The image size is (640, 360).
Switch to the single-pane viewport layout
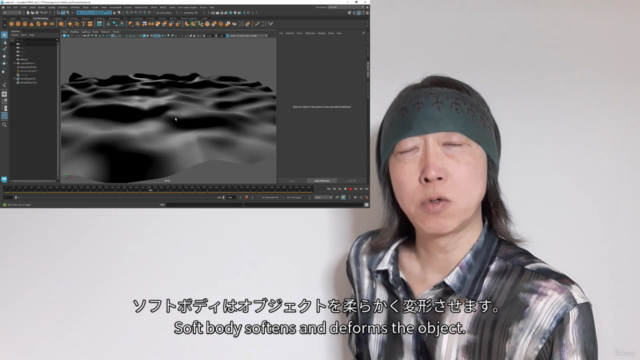4,94
